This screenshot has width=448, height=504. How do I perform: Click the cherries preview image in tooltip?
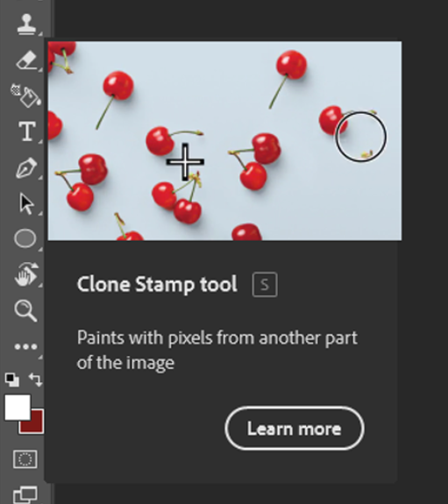pyautogui.click(x=224, y=141)
